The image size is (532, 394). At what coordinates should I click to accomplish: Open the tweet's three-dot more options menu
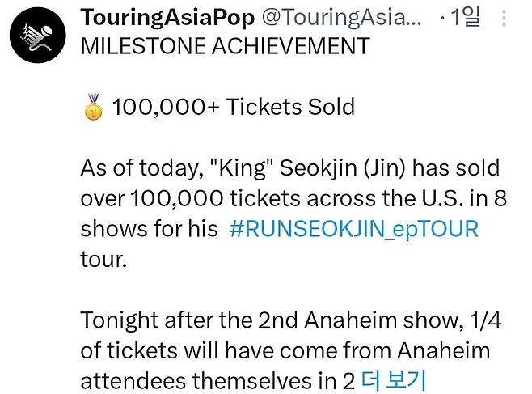505,18
